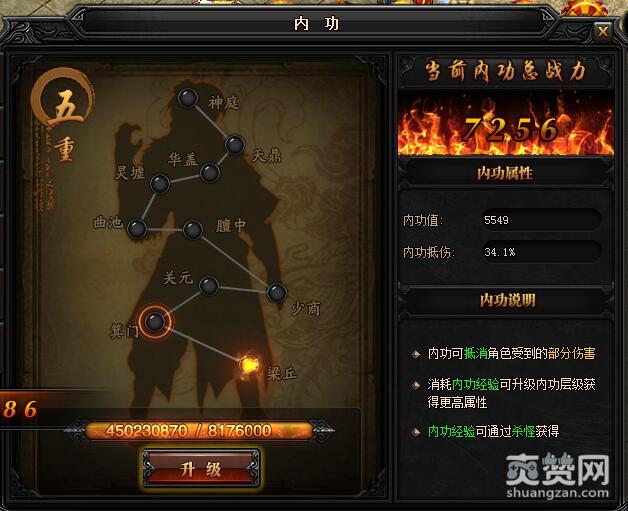Image resolution: width=628 pixels, height=511 pixels.
Task: Select the 天鼎 acupoint node
Action: pyautogui.click(x=235, y=145)
